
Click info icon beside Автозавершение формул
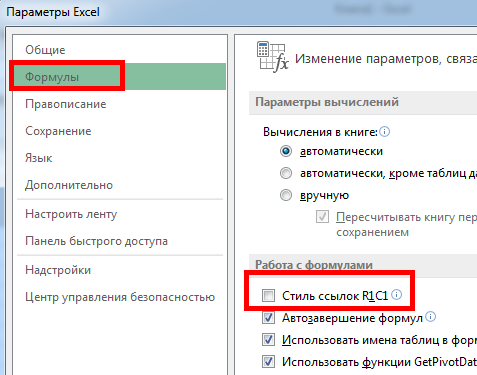coord(431,317)
